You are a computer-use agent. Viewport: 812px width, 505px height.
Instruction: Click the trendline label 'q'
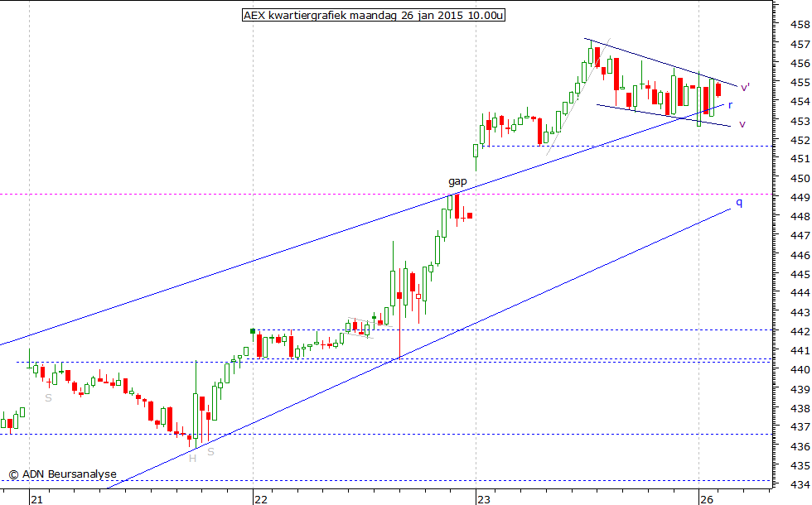pos(739,203)
